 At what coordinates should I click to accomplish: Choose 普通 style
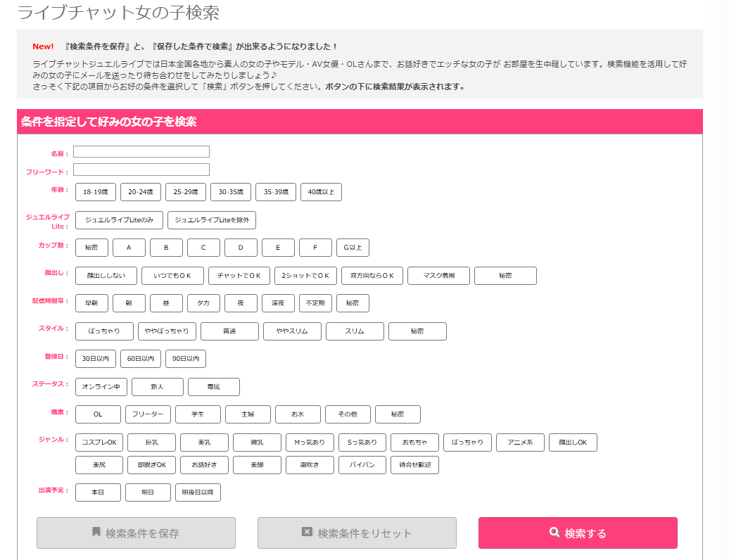pyautogui.click(x=229, y=331)
